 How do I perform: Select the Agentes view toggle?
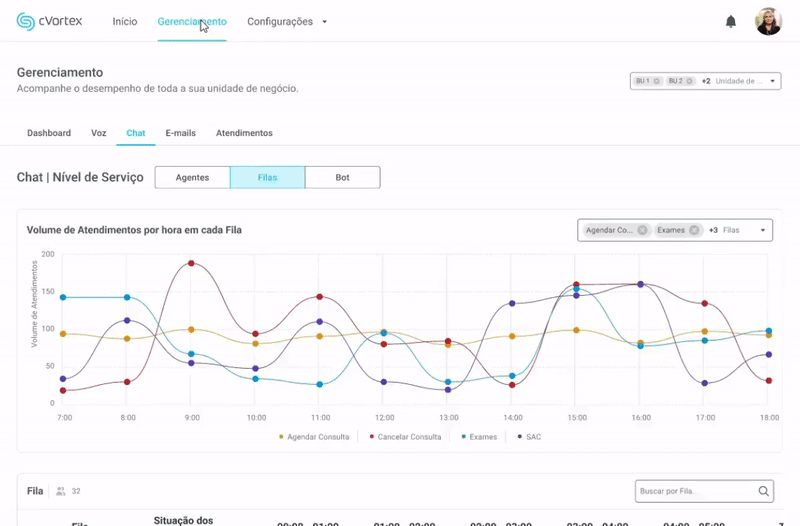[x=192, y=177]
